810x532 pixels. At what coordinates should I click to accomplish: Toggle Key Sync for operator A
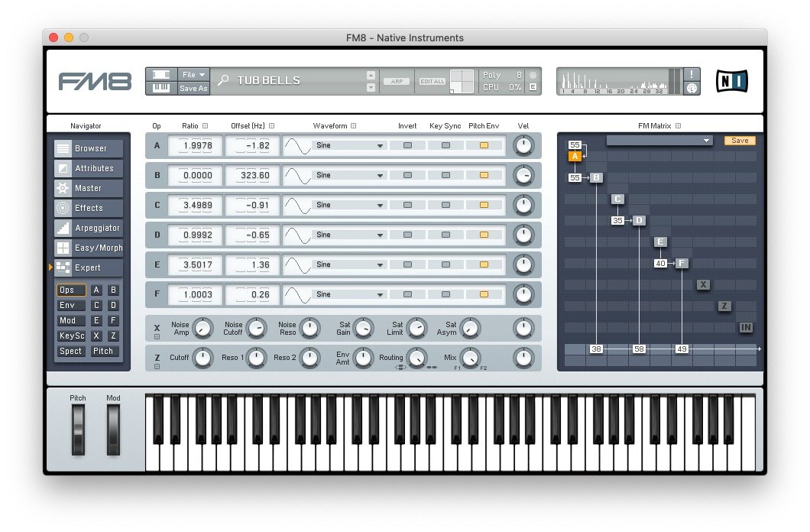tap(446, 146)
